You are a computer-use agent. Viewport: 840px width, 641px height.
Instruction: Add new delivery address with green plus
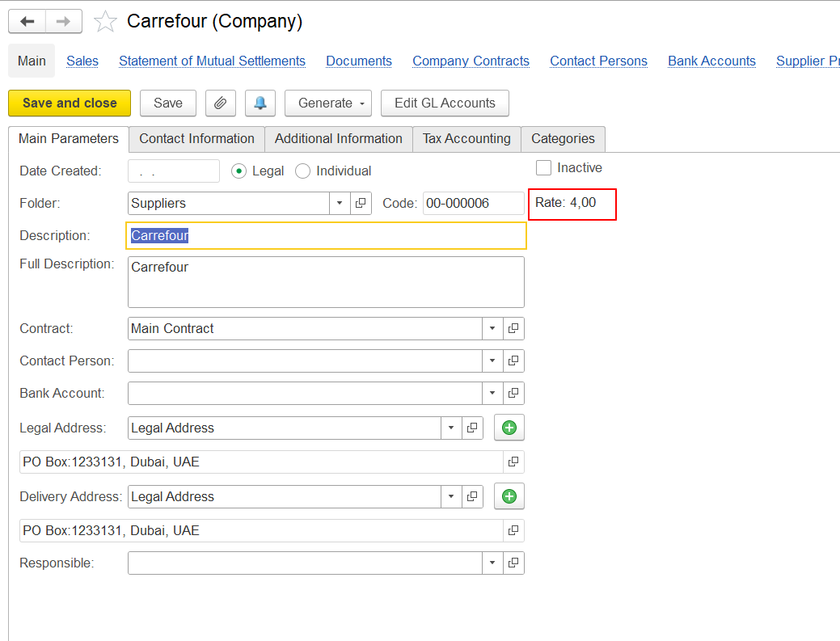[509, 496]
